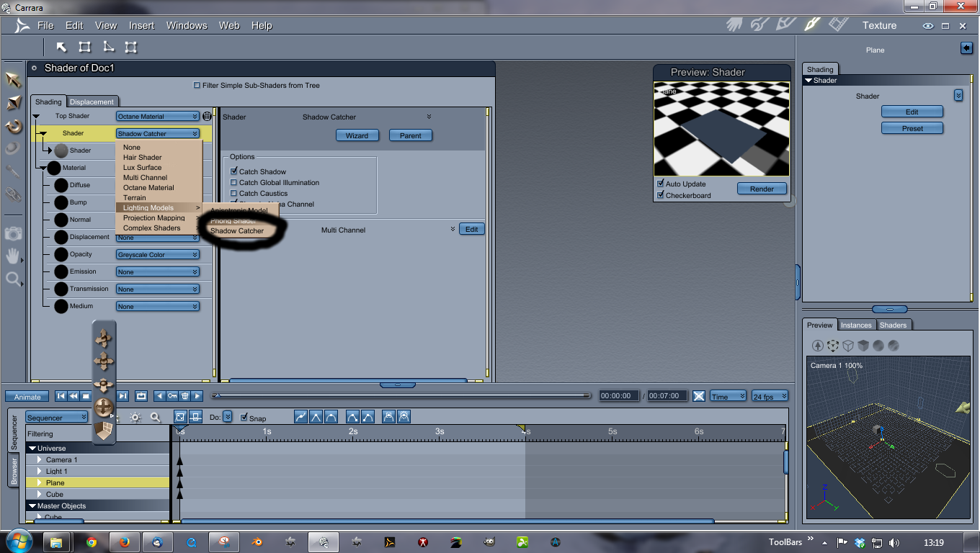
Task: Open the 24 fps frame rate dropdown
Action: click(770, 396)
